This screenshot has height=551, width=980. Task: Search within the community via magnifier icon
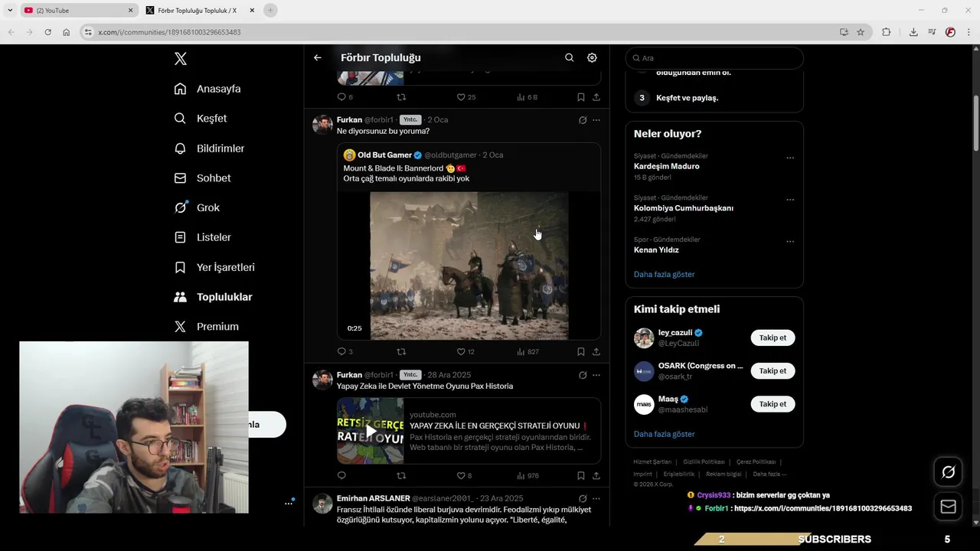coord(569,57)
